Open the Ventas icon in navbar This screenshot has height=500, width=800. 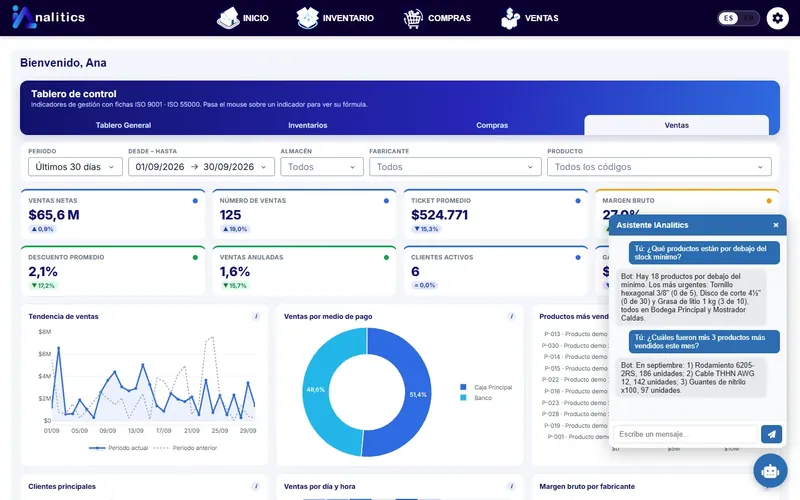pos(510,18)
